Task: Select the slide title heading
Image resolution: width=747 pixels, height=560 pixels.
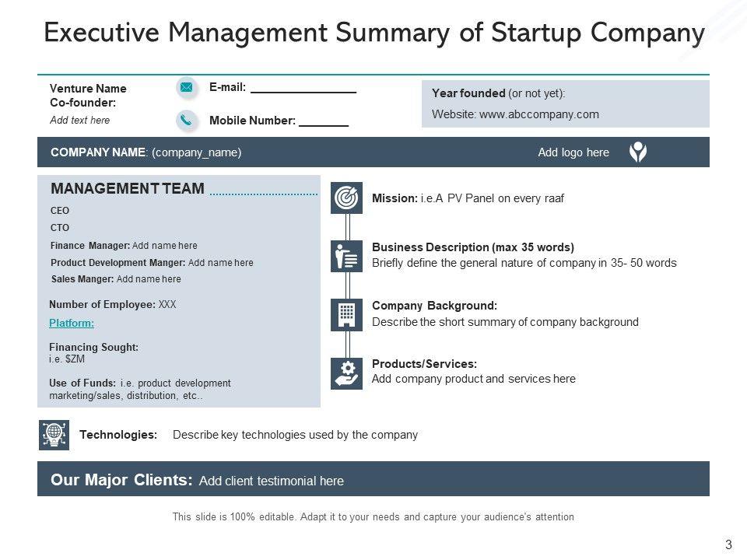Action: (373, 33)
